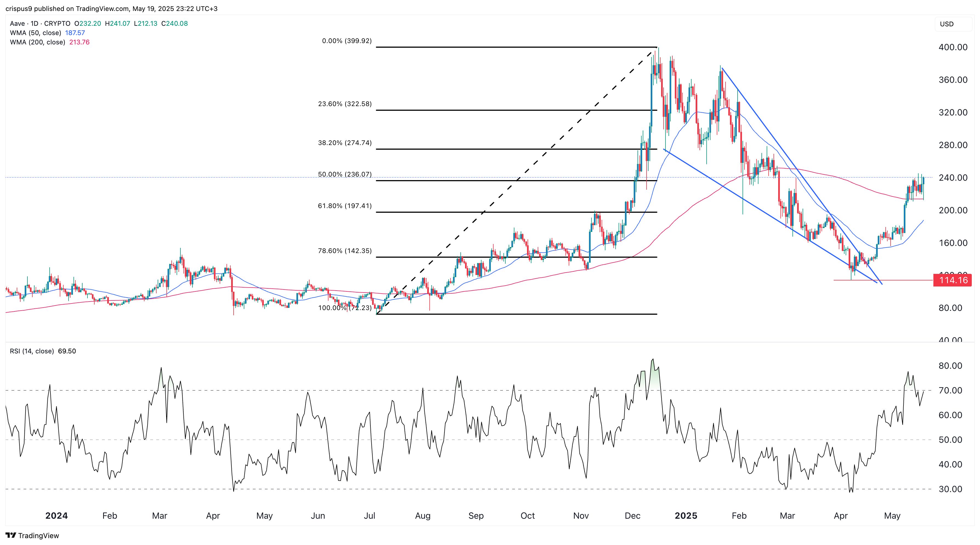Select the RSI (14, close) indicator legend
This screenshot has height=545, width=980.
32,351
